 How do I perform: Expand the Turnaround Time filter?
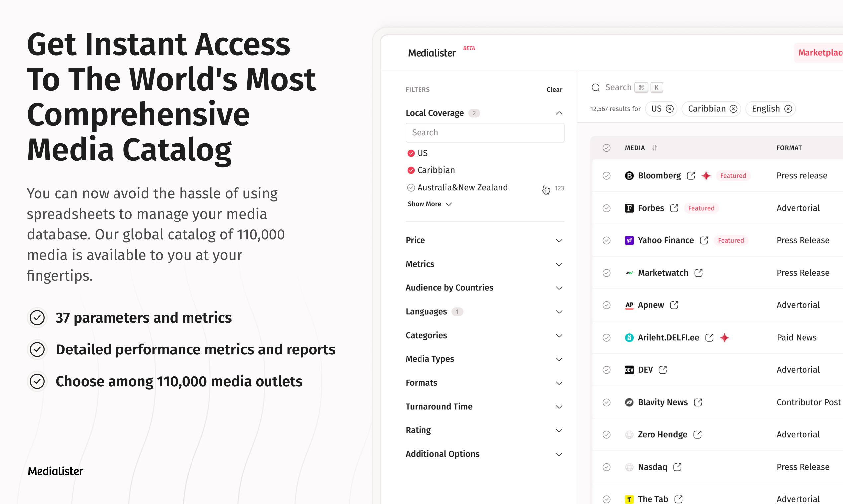(x=559, y=407)
